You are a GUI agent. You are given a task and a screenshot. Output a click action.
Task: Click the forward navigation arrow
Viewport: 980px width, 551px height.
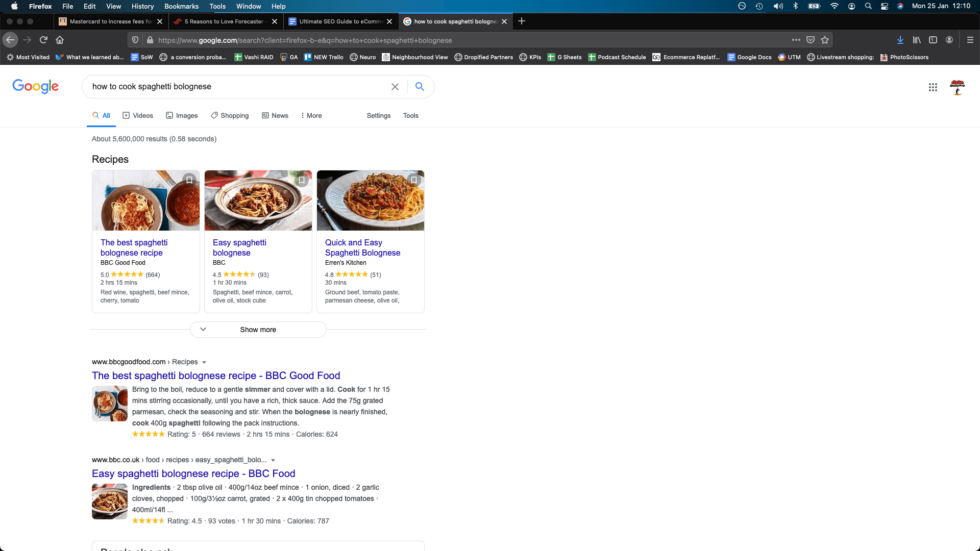27,40
